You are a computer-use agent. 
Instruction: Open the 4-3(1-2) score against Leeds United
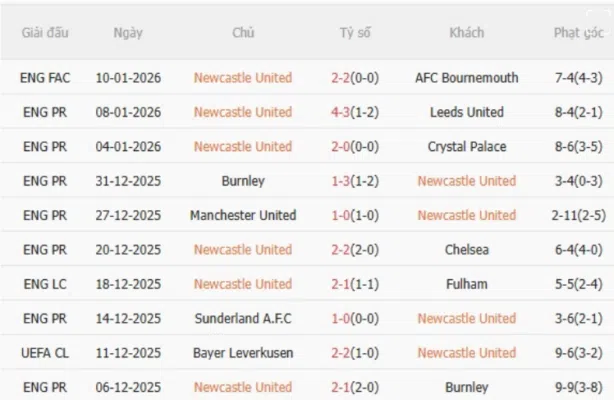coord(355,112)
